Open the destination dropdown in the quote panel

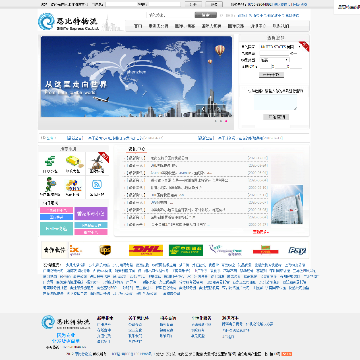[x=280, y=47]
